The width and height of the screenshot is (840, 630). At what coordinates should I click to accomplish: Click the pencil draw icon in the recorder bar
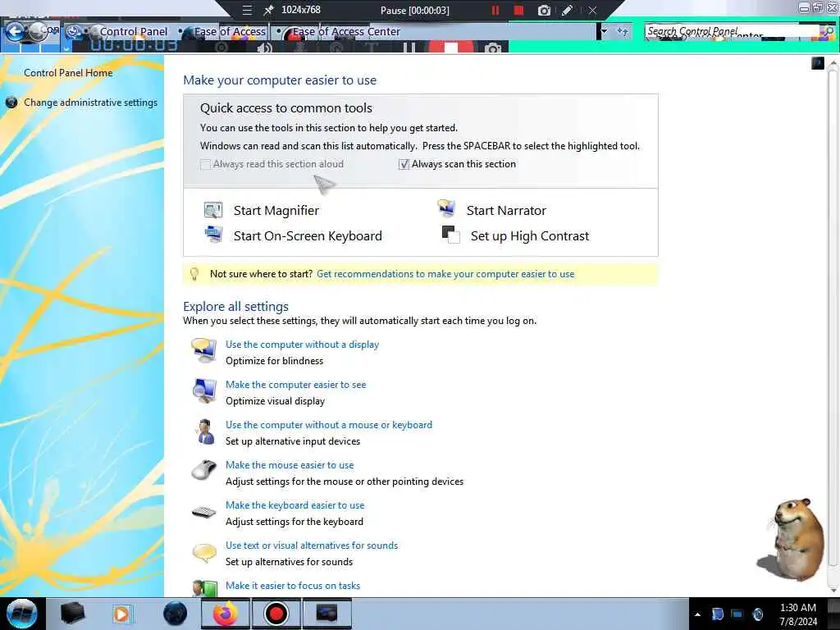[567, 10]
